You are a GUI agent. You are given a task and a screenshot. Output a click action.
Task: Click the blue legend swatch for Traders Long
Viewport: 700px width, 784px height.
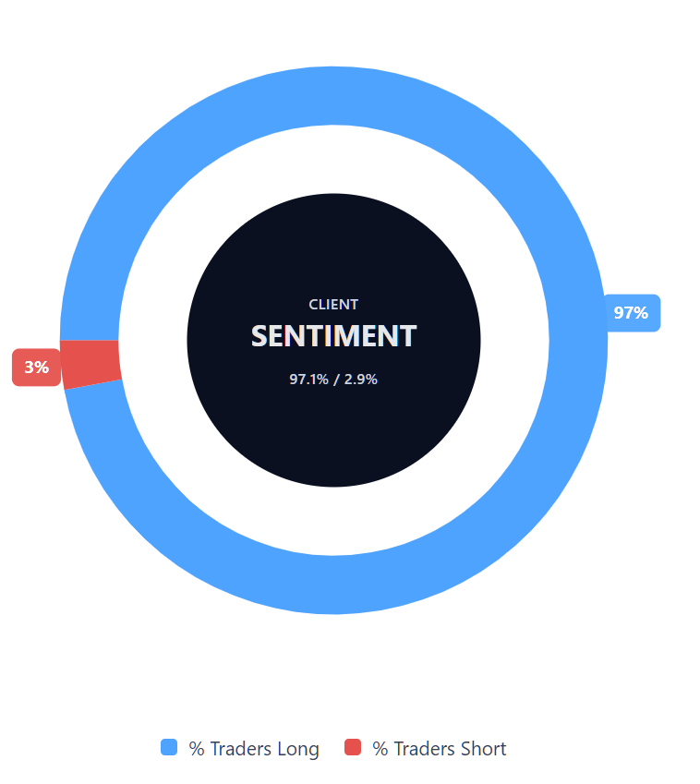pos(168,748)
